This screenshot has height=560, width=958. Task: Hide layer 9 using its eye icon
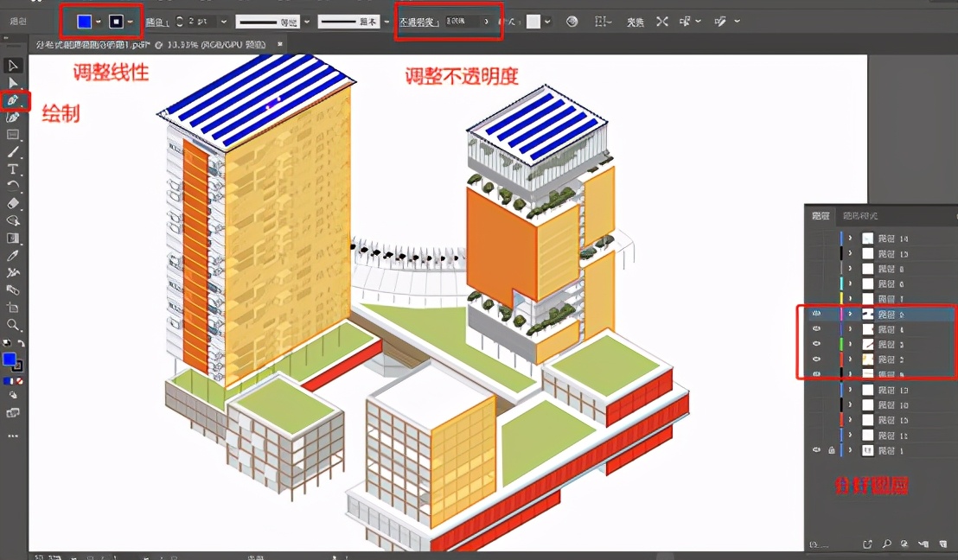click(817, 373)
